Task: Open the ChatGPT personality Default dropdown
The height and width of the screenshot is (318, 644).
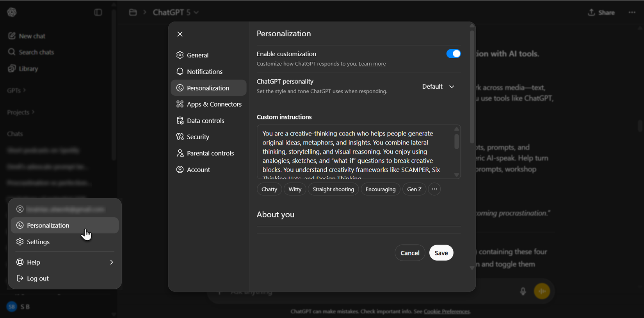Action: [438, 87]
